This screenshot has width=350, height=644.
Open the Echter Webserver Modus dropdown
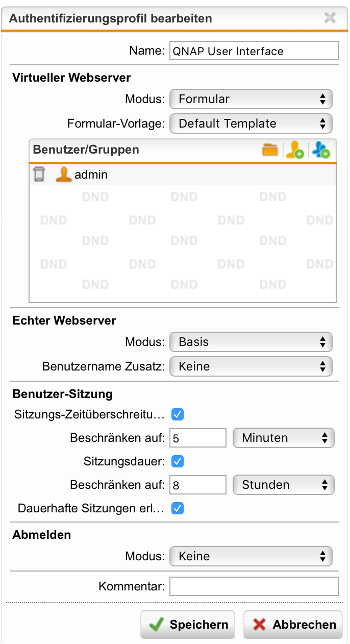click(x=251, y=342)
